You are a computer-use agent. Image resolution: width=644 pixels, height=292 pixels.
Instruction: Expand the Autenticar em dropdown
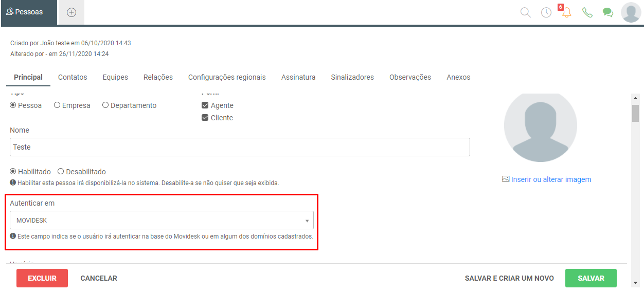click(x=162, y=220)
